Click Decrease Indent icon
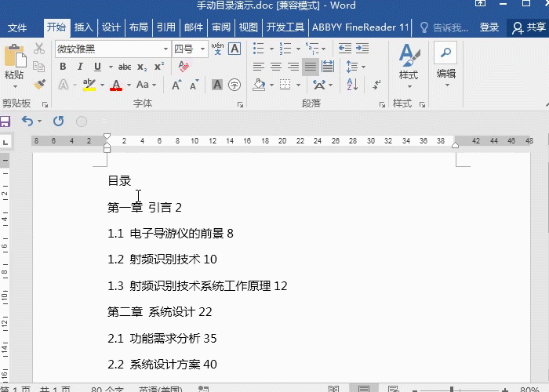The height and width of the screenshot is (392, 549). [x=345, y=49]
